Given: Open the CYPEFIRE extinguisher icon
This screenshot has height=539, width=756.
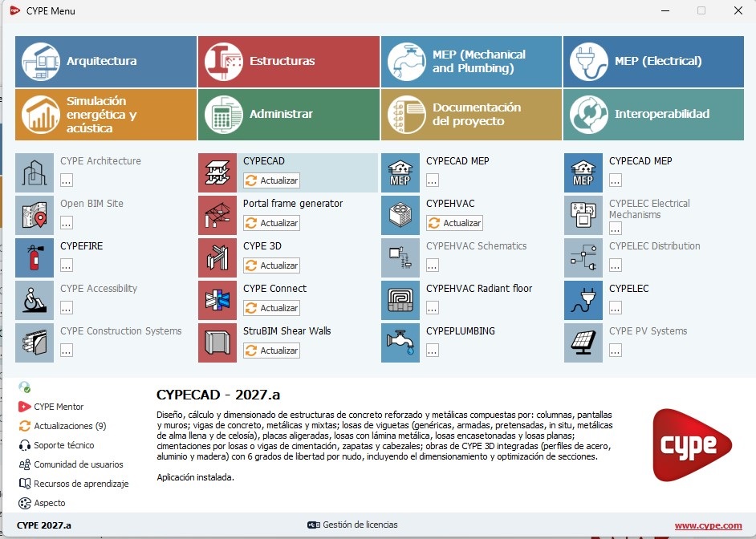Looking at the screenshot, I should point(35,257).
